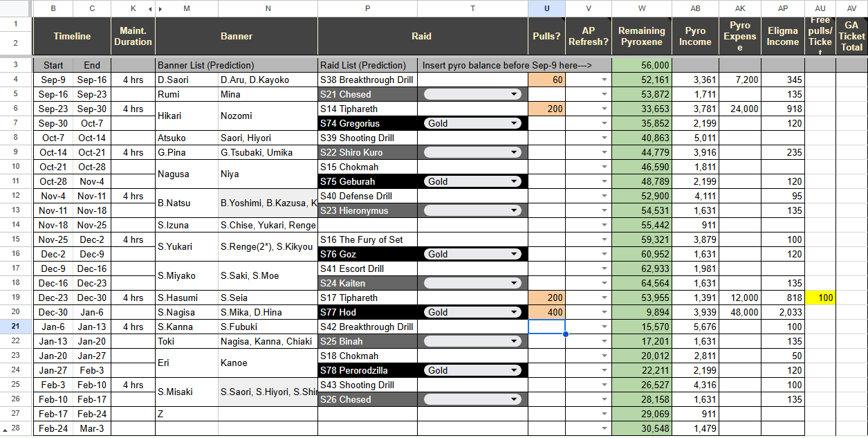The width and height of the screenshot is (868, 438).
Task: Select the column AV header
Action: 851,8
